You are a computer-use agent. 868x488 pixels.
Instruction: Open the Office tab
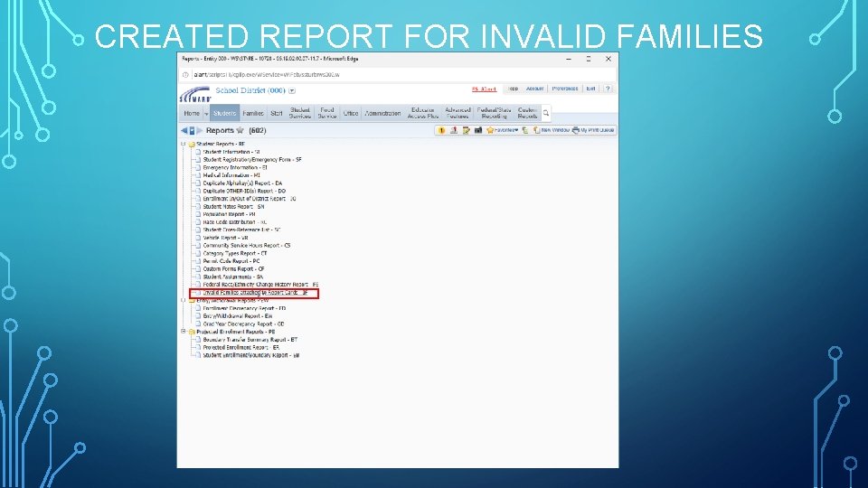351,113
